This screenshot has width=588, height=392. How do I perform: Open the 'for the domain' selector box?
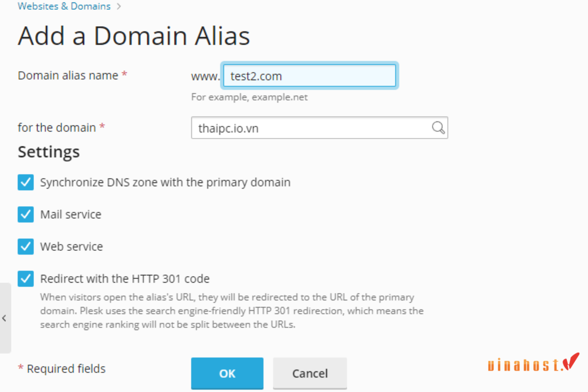click(x=319, y=128)
